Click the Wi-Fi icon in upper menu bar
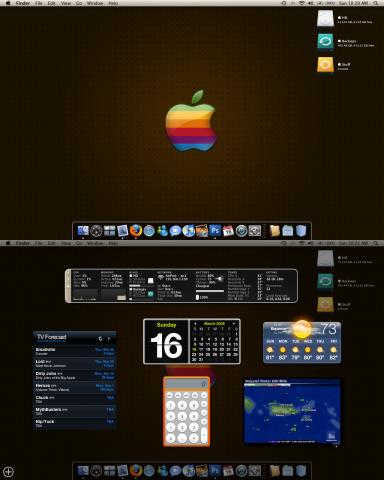The width and height of the screenshot is (384, 480). click(302, 3)
